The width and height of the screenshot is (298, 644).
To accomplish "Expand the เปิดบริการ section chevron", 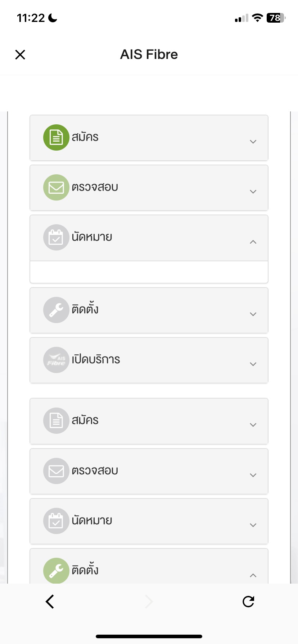I will tap(253, 364).
